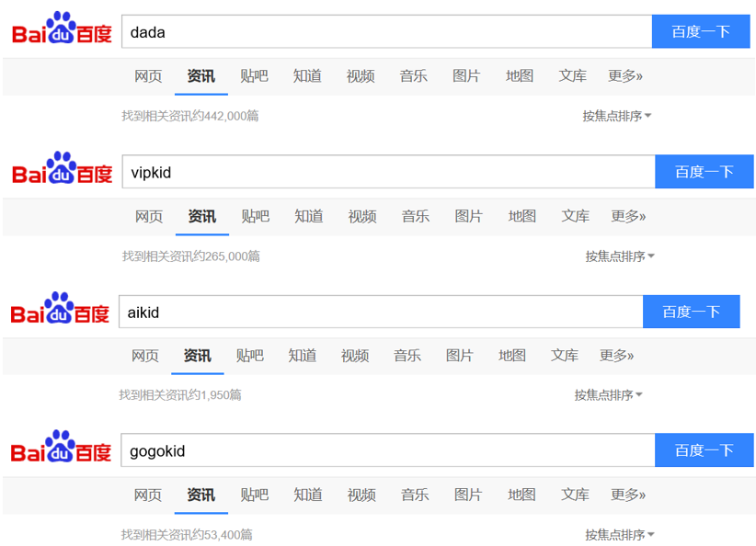Go to 音乐 tab in the vipkid search
The image size is (756, 546).
pyautogui.click(x=416, y=216)
